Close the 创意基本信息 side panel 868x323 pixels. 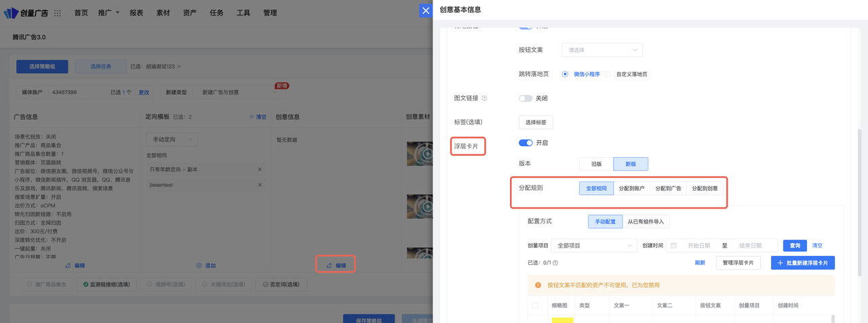[425, 10]
